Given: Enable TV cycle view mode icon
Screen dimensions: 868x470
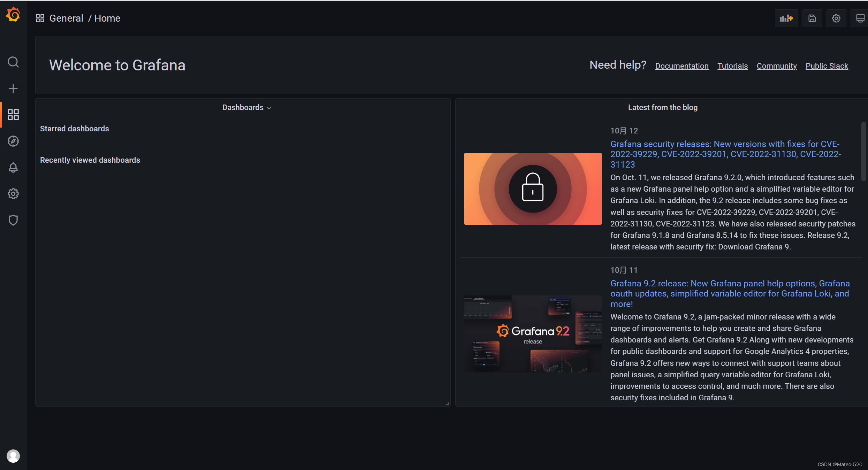Looking at the screenshot, I should 860,18.
